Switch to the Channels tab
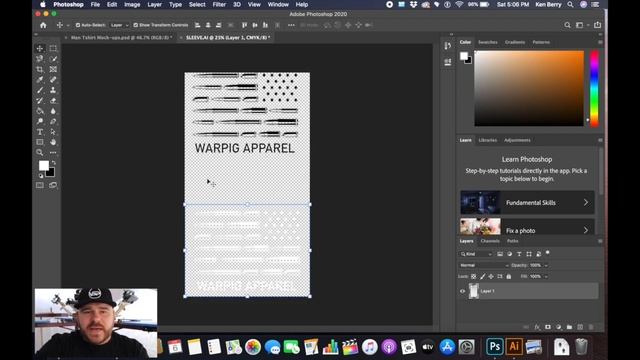The image size is (640, 360). [490, 241]
